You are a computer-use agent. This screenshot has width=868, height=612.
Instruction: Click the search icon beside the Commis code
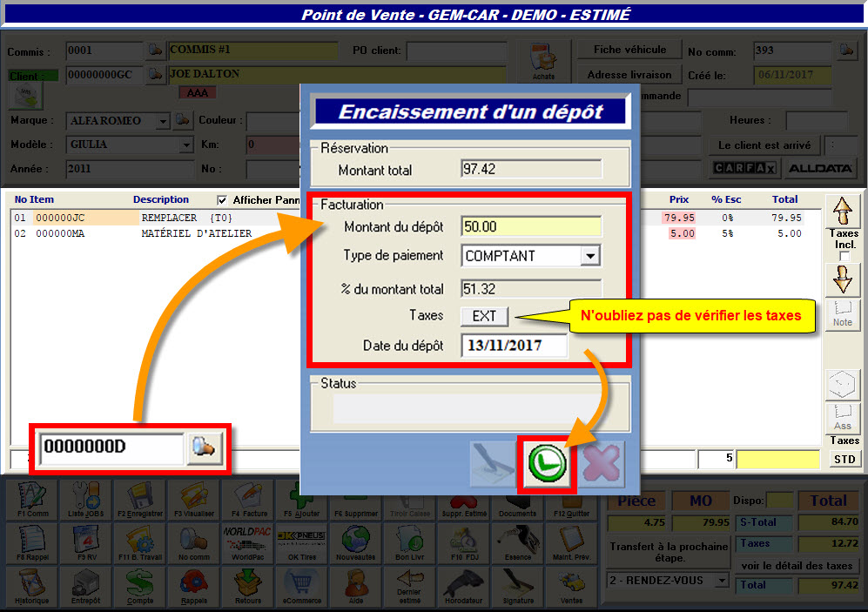[155, 50]
